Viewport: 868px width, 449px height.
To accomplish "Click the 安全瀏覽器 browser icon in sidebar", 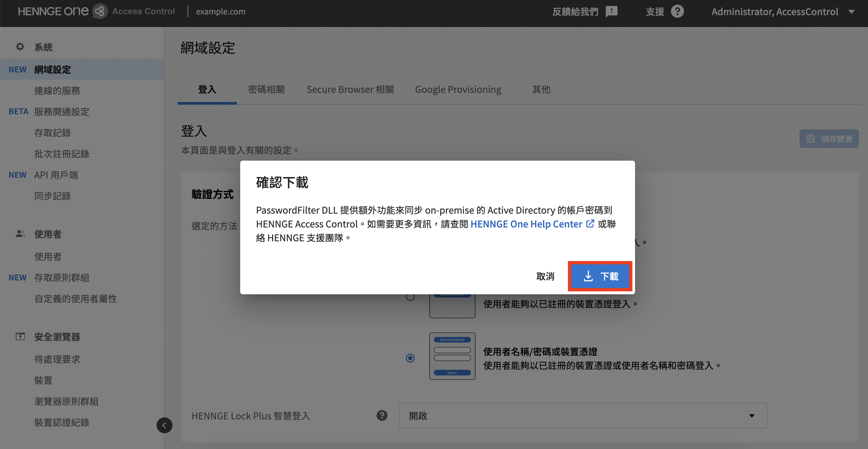I will coord(20,336).
